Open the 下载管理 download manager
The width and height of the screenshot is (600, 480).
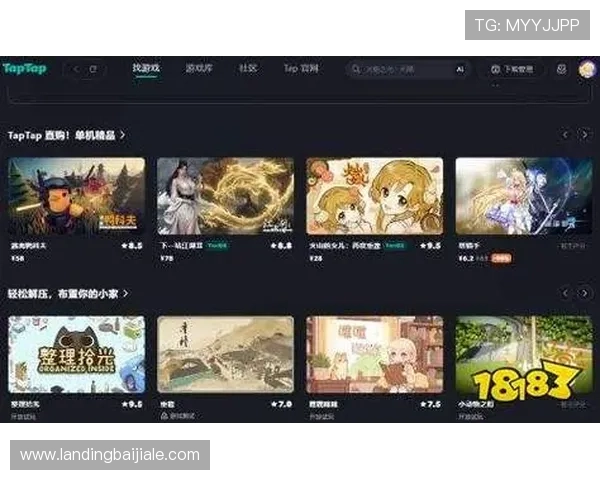tap(513, 69)
